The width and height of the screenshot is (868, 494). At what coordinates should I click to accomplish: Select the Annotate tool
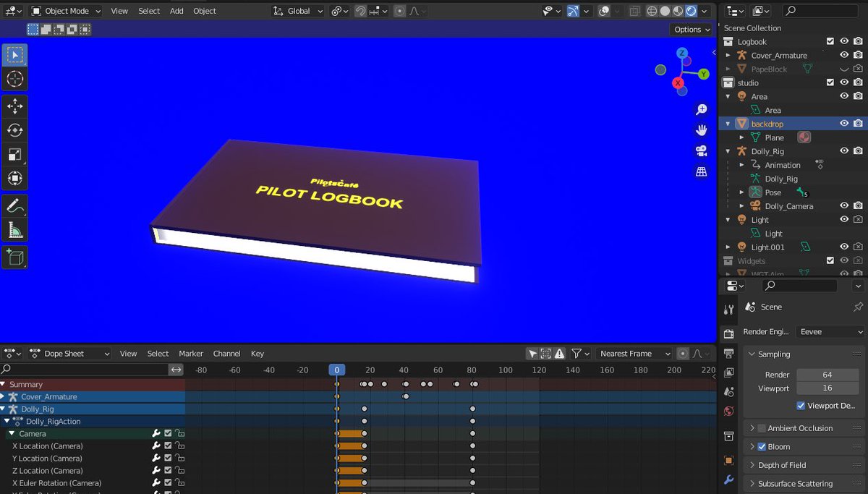(14, 206)
